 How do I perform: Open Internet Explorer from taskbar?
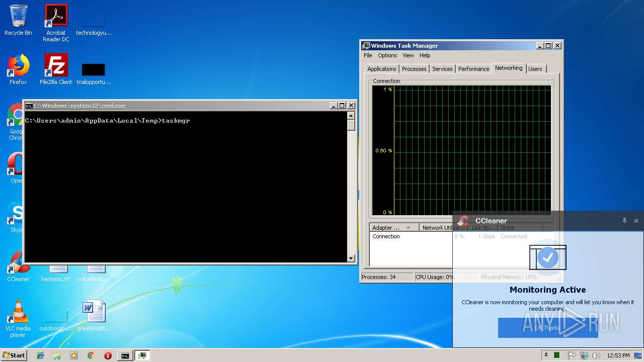(40, 355)
